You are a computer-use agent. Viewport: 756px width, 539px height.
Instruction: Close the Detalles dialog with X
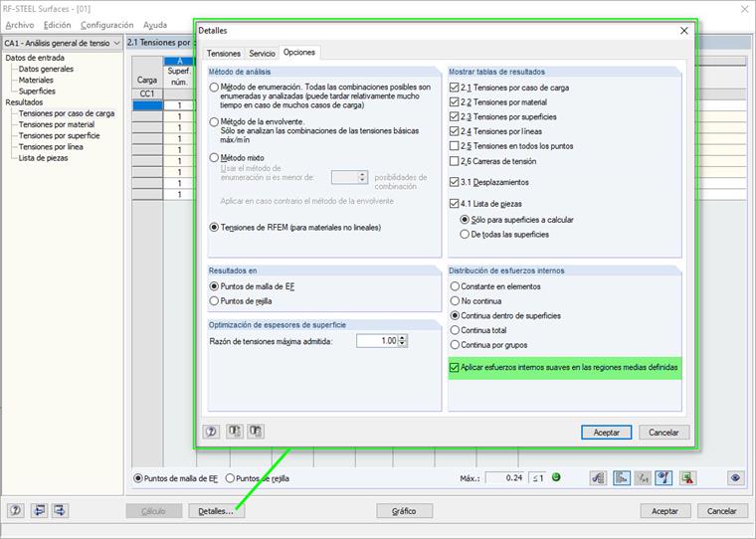683,31
